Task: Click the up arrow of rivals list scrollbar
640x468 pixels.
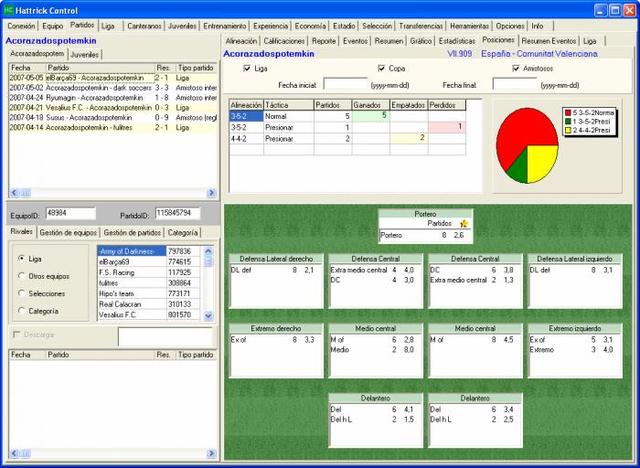Action: (x=208, y=250)
